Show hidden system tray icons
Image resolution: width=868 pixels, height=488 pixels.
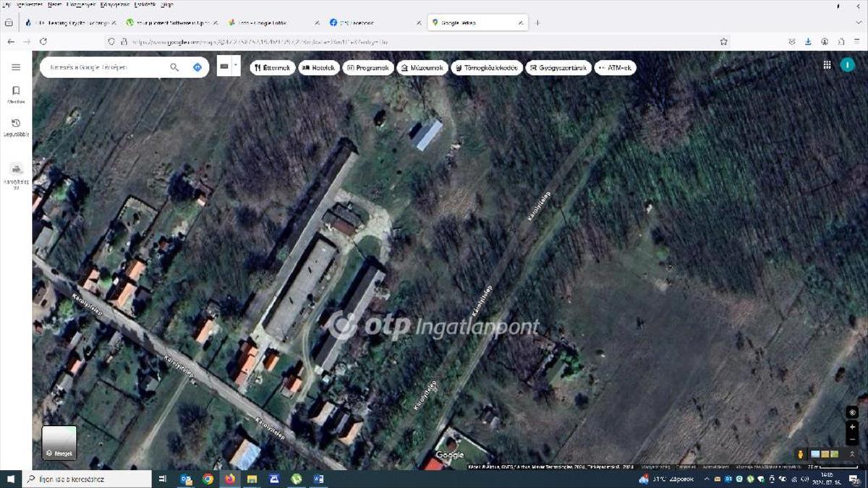coord(707,479)
